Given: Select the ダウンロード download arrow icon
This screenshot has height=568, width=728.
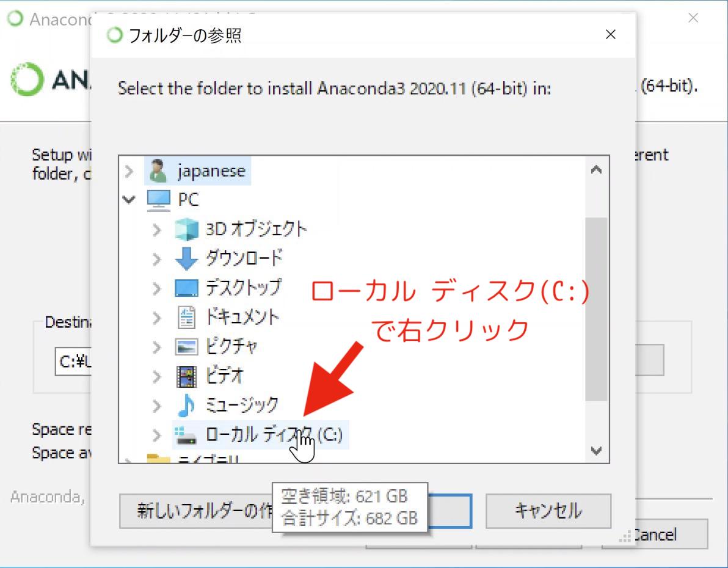Looking at the screenshot, I should pyautogui.click(x=187, y=258).
